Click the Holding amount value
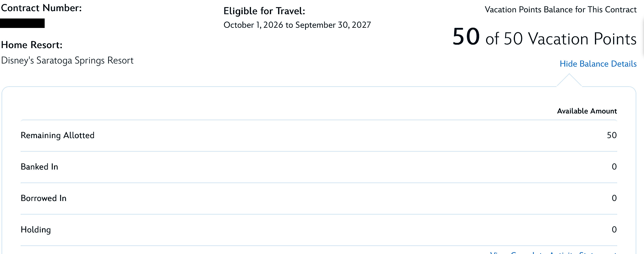Viewport: 644px width, 254px height. (x=614, y=230)
